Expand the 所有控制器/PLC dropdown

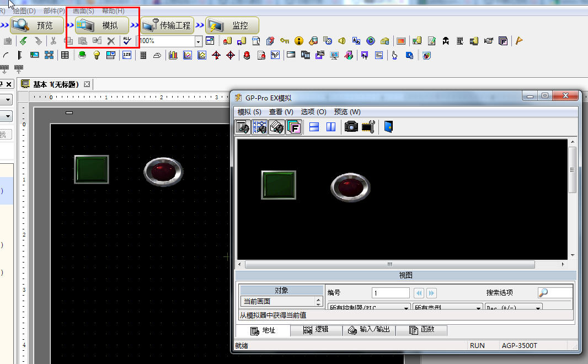tap(407, 308)
